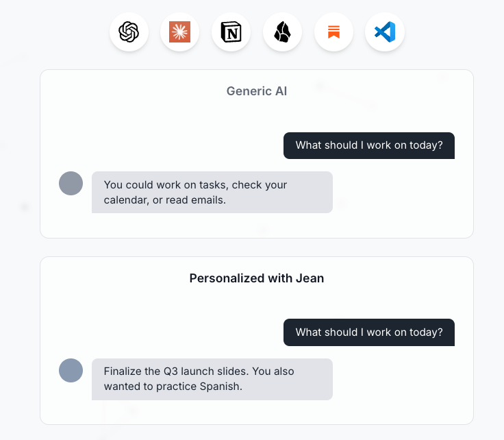
Task: Click the Obsidian crystal icon
Action: click(x=282, y=32)
